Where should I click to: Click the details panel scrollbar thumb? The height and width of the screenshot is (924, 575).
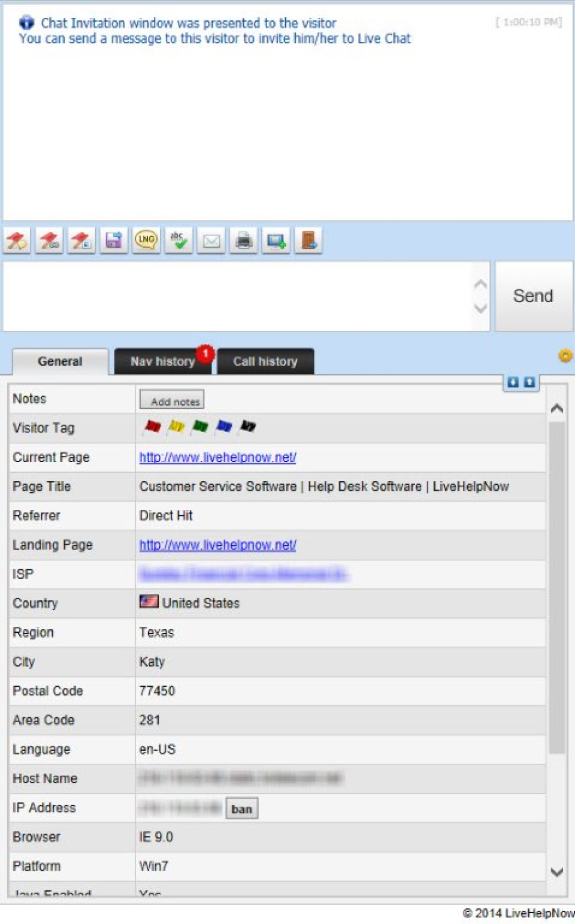click(x=557, y=587)
